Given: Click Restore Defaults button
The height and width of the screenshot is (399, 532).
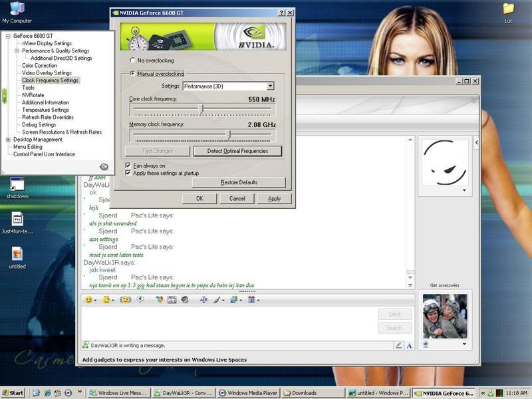Looking at the screenshot, I should pyautogui.click(x=239, y=182).
